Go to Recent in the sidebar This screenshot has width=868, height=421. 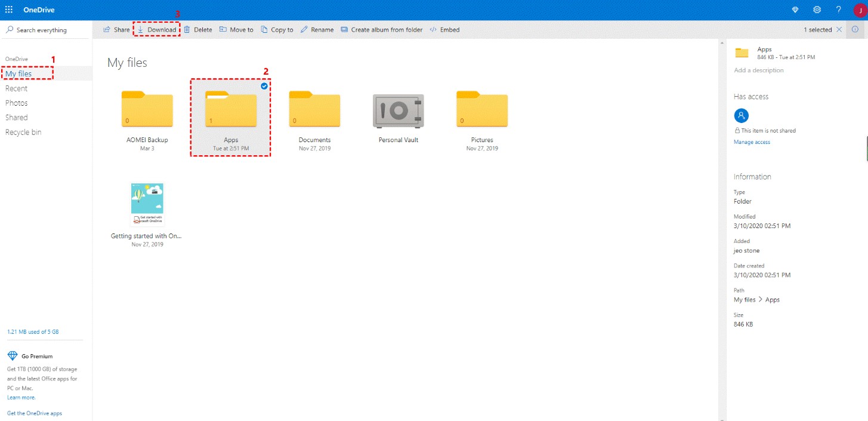coord(17,88)
